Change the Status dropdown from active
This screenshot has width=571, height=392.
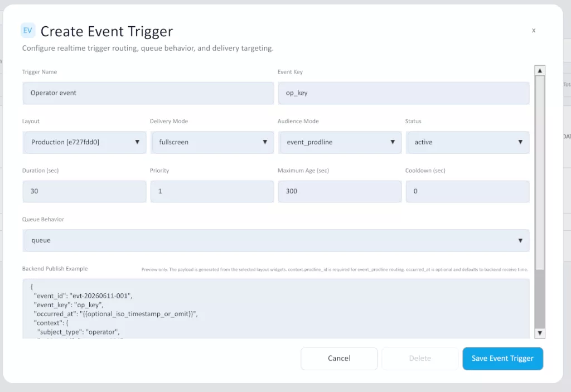[x=468, y=142]
